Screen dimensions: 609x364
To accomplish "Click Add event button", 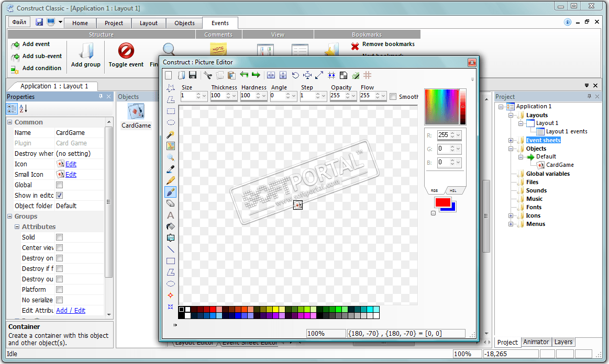I will pos(31,44).
